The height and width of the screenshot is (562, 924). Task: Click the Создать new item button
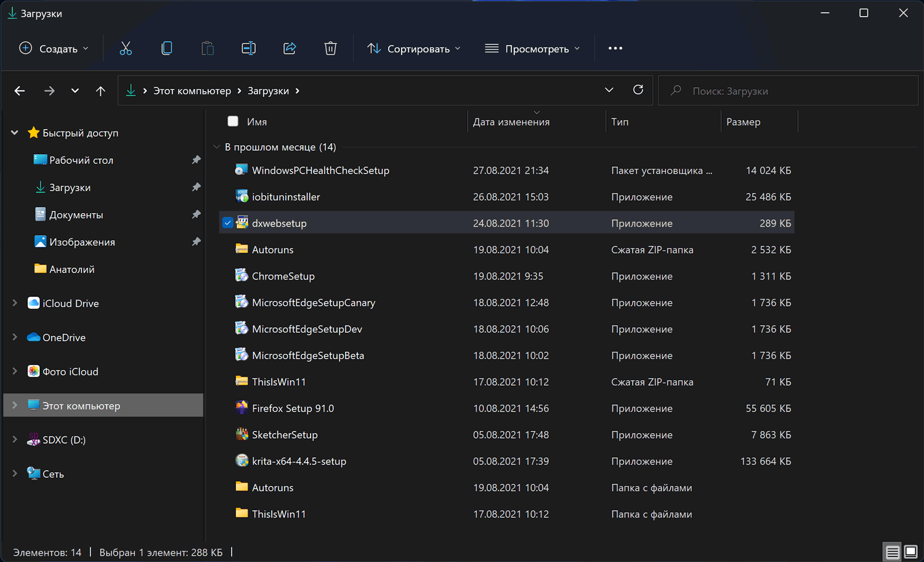(x=54, y=49)
